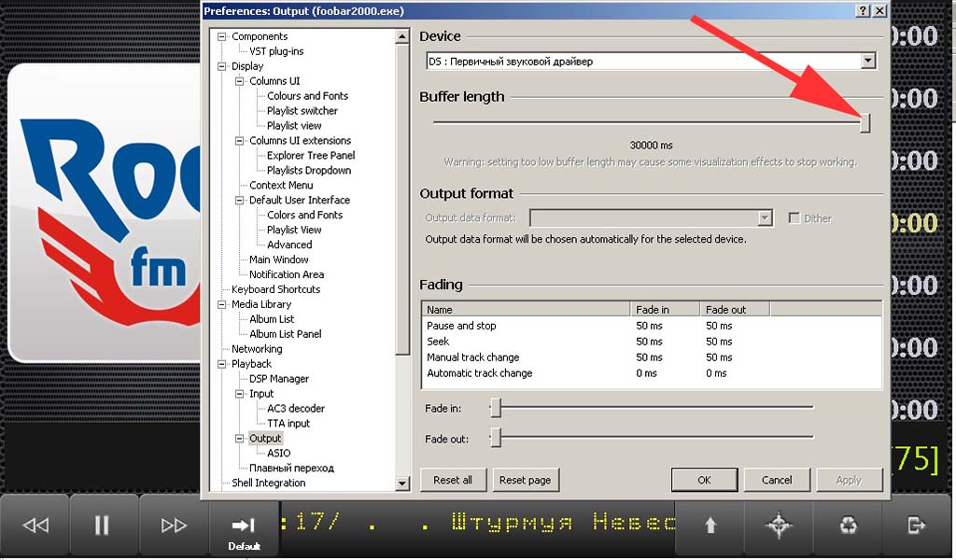Viewport: 956px width, 560px height.
Task: Click the Buffer length slider handle
Action: point(865,123)
